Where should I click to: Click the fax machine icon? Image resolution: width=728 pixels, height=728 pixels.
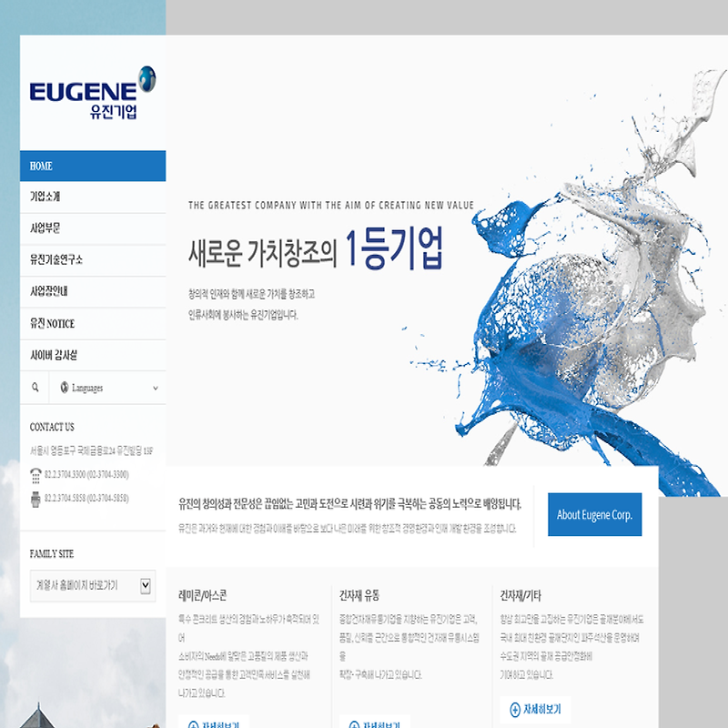[35, 499]
